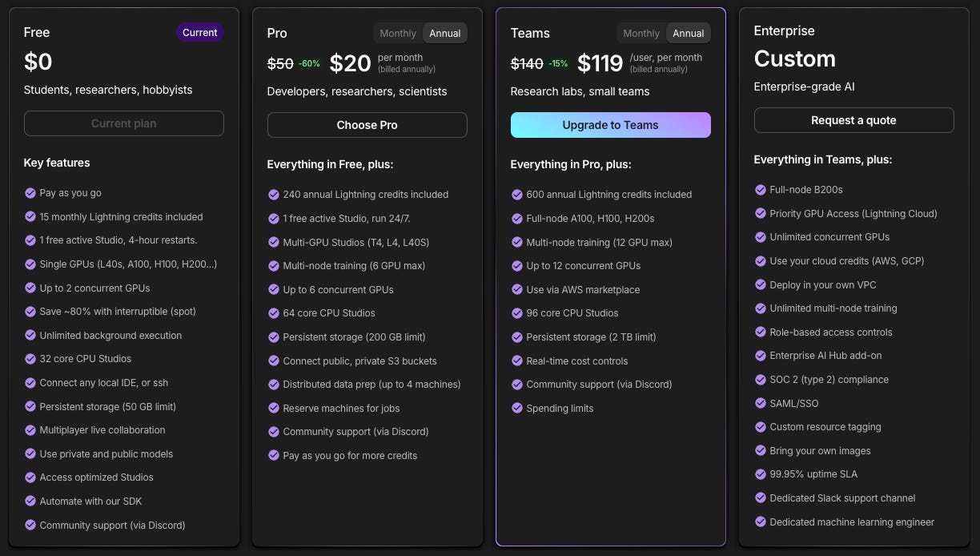Click checkmark icon next to Reserve machines for jobs
This screenshot has height=556, width=980.
tap(274, 409)
